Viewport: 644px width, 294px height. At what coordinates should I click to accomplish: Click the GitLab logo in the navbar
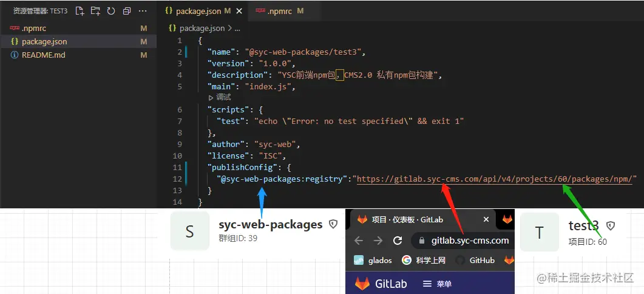381,284
